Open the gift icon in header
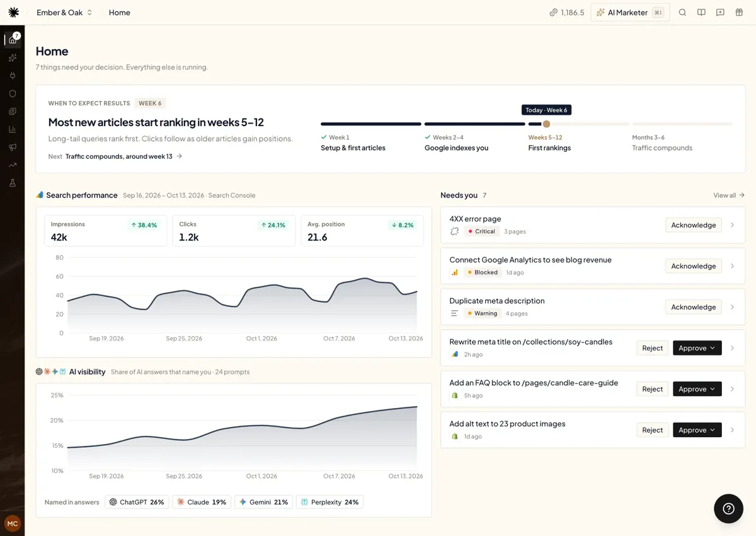The height and width of the screenshot is (536, 756). click(739, 13)
